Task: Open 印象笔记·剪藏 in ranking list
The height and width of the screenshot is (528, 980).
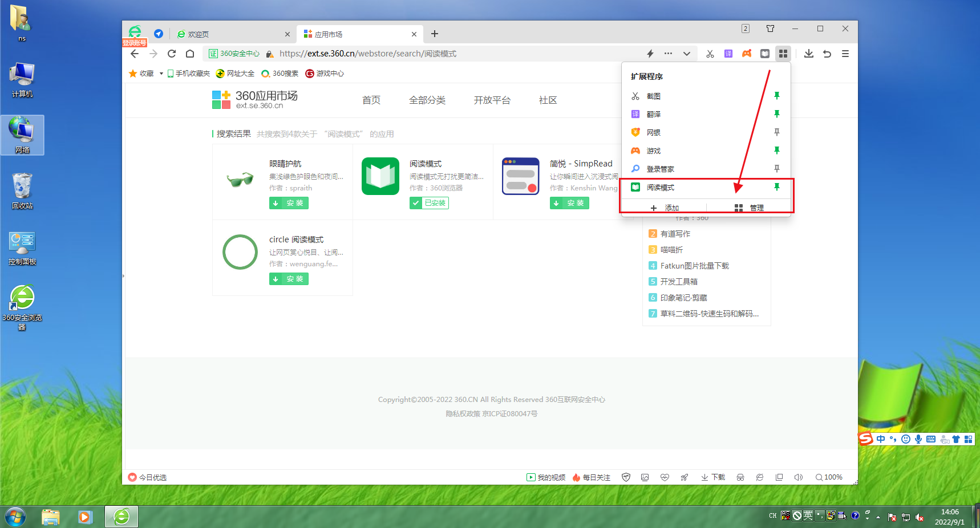Action: [x=684, y=298]
